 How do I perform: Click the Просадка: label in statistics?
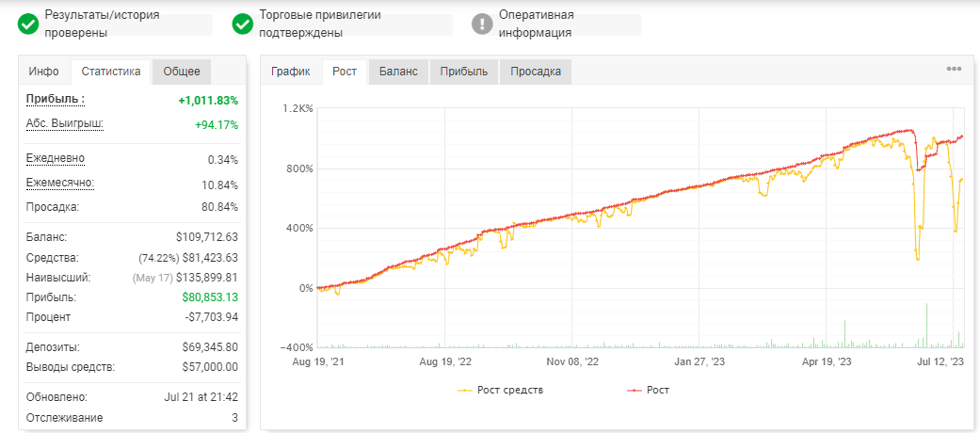coord(53,207)
